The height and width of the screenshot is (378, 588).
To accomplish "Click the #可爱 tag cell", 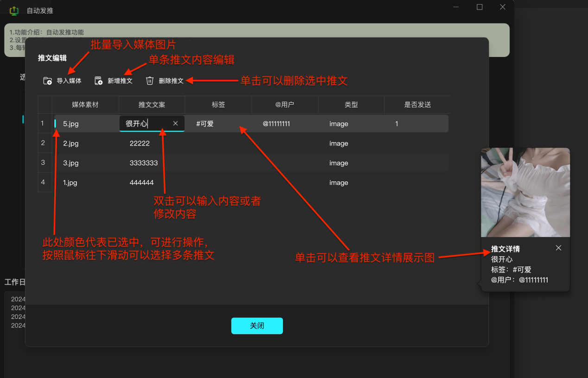I will click(x=205, y=124).
